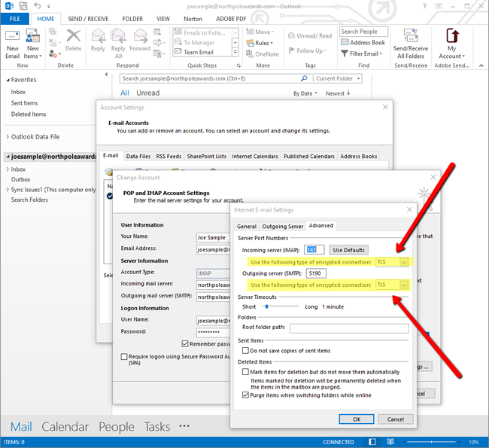Screen dimensions: 489x448
Task: Click Follow Up flag icon
Action: point(292,50)
